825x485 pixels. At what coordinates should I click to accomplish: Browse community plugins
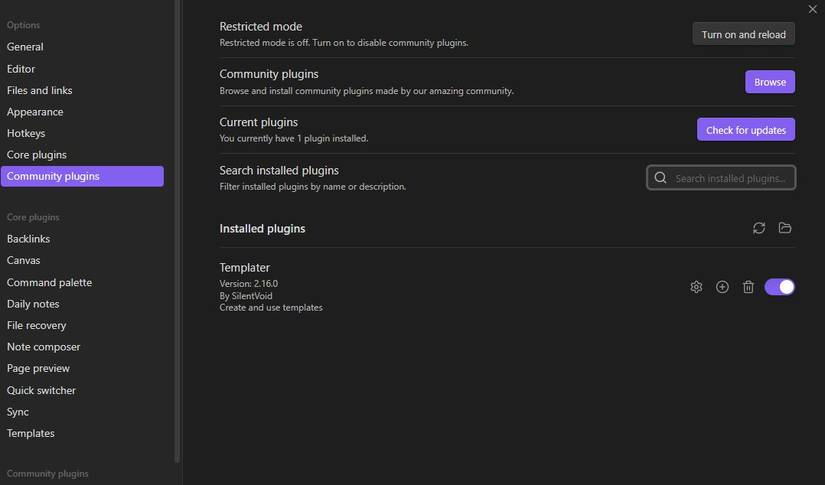coord(769,82)
